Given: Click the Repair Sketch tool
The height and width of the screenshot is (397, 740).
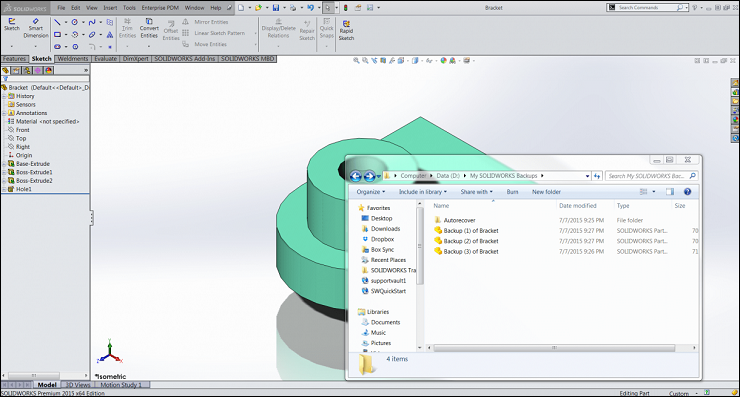Looking at the screenshot, I should (307, 30).
